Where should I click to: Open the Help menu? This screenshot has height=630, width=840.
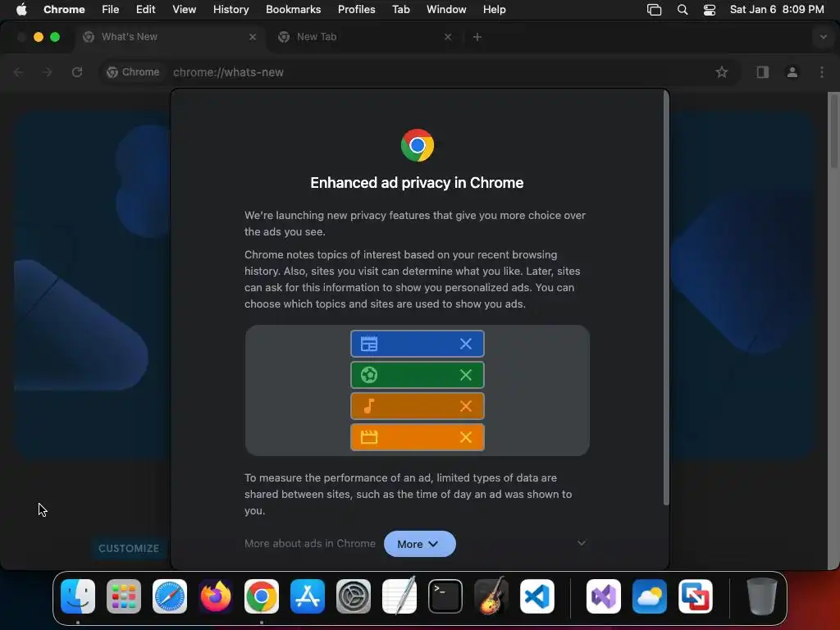click(494, 9)
